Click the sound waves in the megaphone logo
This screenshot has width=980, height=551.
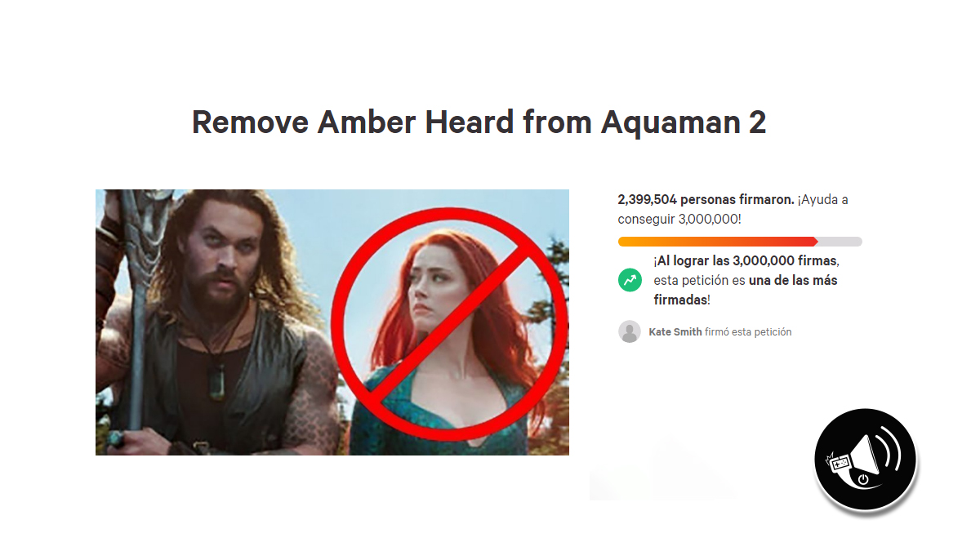click(889, 451)
